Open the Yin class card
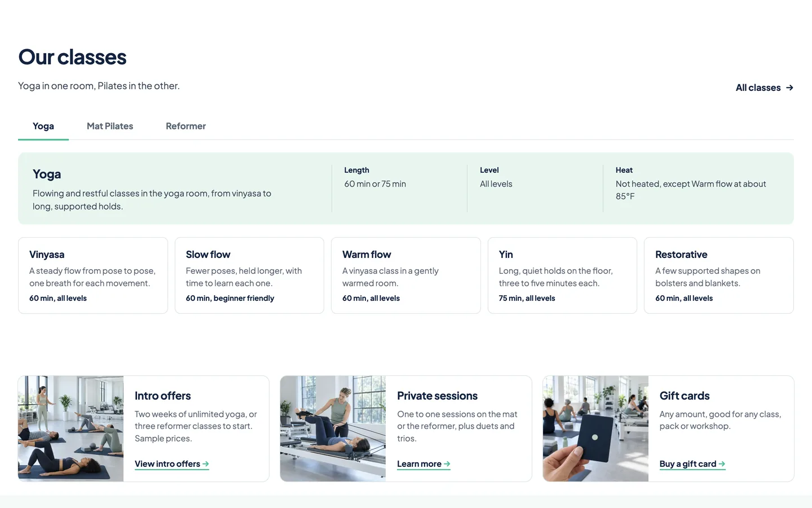Image resolution: width=812 pixels, height=508 pixels. [x=562, y=275]
